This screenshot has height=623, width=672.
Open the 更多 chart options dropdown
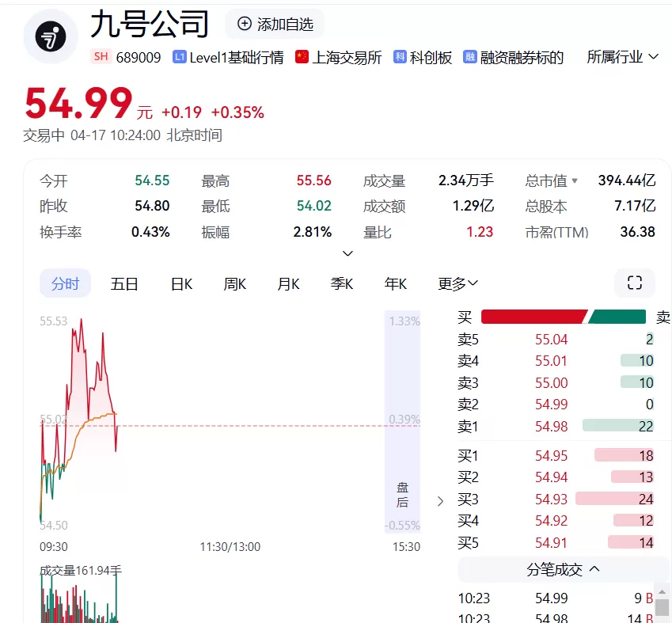(457, 284)
